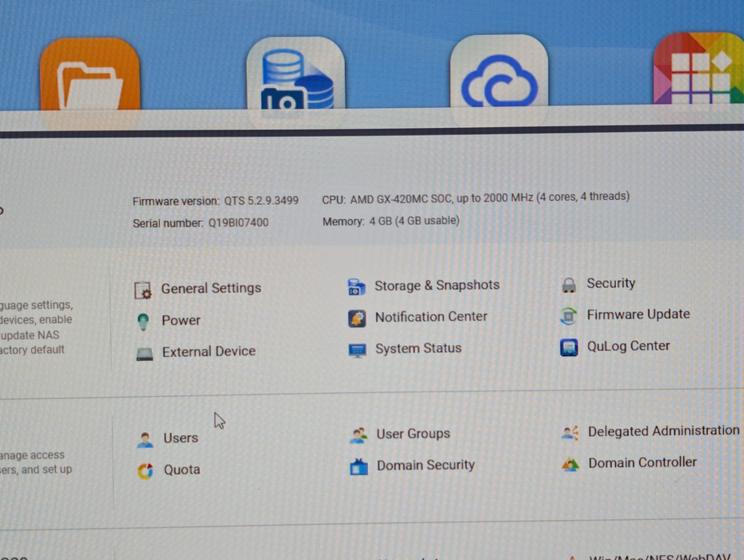Open User Groups
This screenshot has height=560, width=744.
point(413,434)
